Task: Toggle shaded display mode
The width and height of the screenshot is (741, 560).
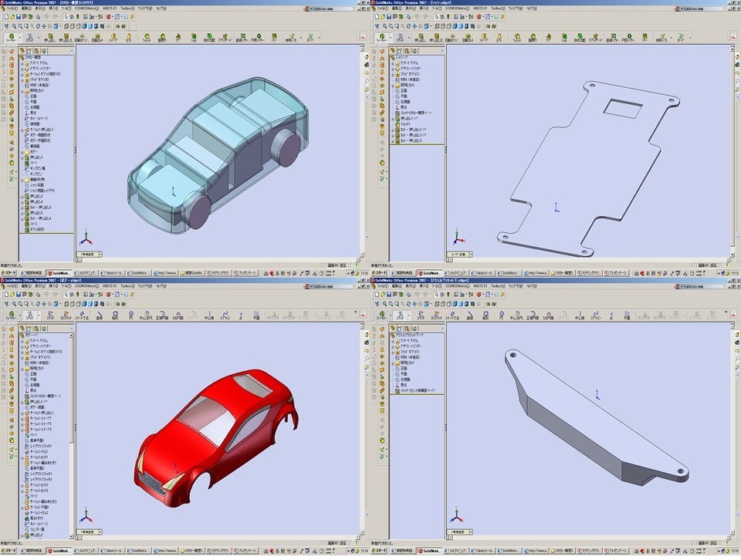Action: pyautogui.click(x=91, y=25)
